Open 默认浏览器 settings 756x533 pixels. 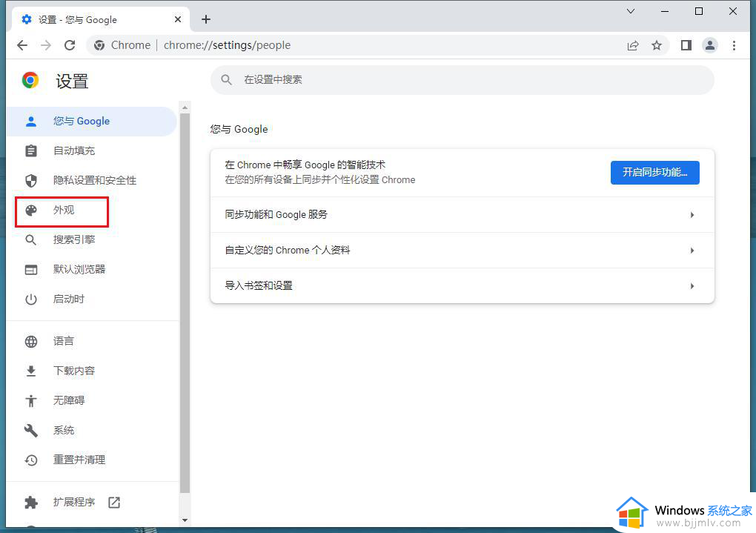click(92, 270)
